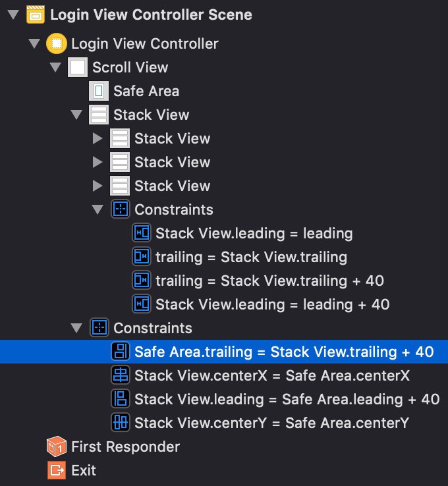The height and width of the screenshot is (486, 448).
Task: Expand the third nested Stack View
Action: point(98,186)
